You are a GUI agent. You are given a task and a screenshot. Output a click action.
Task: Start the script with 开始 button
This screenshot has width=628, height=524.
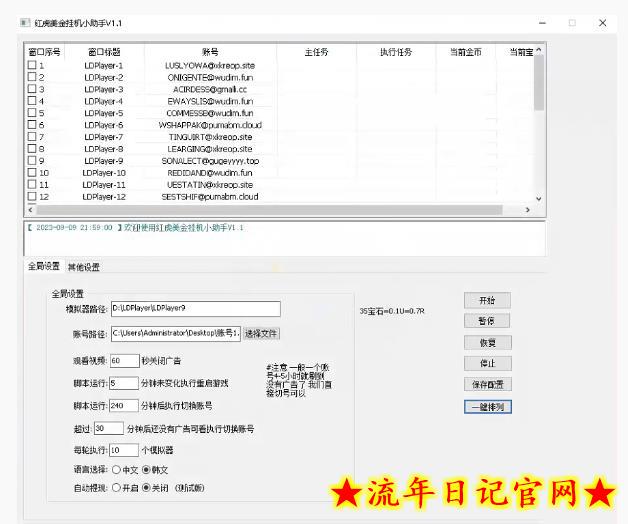(487, 300)
